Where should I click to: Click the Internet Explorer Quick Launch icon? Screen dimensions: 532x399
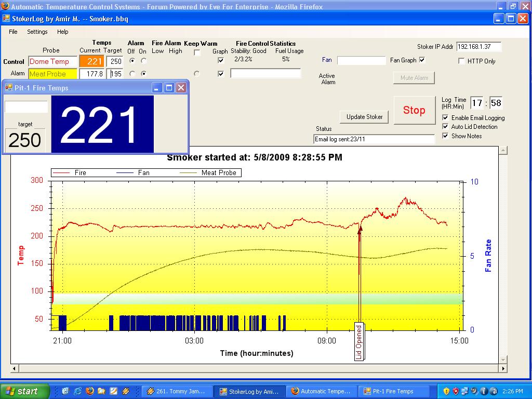click(x=78, y=391)
